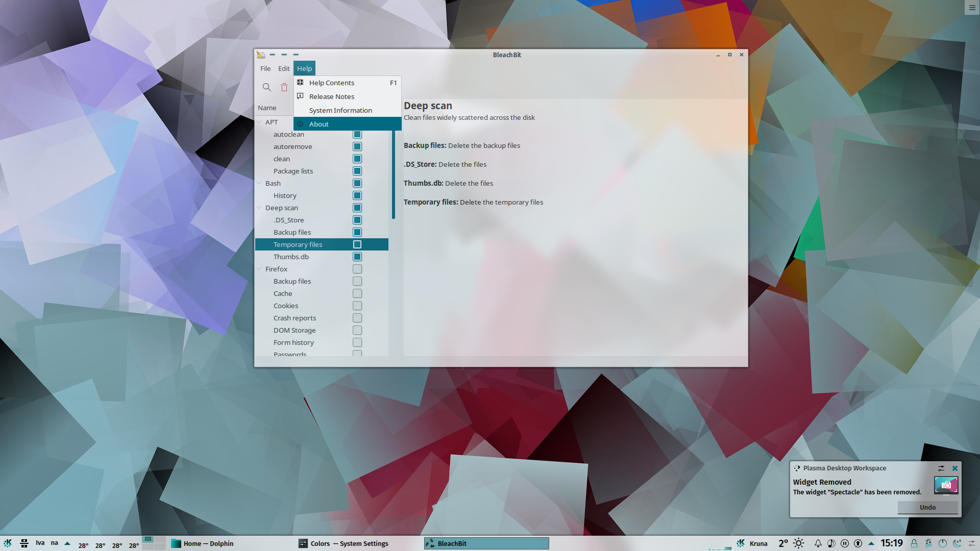Toggle the Bash History checkbox

coord(357,195)
